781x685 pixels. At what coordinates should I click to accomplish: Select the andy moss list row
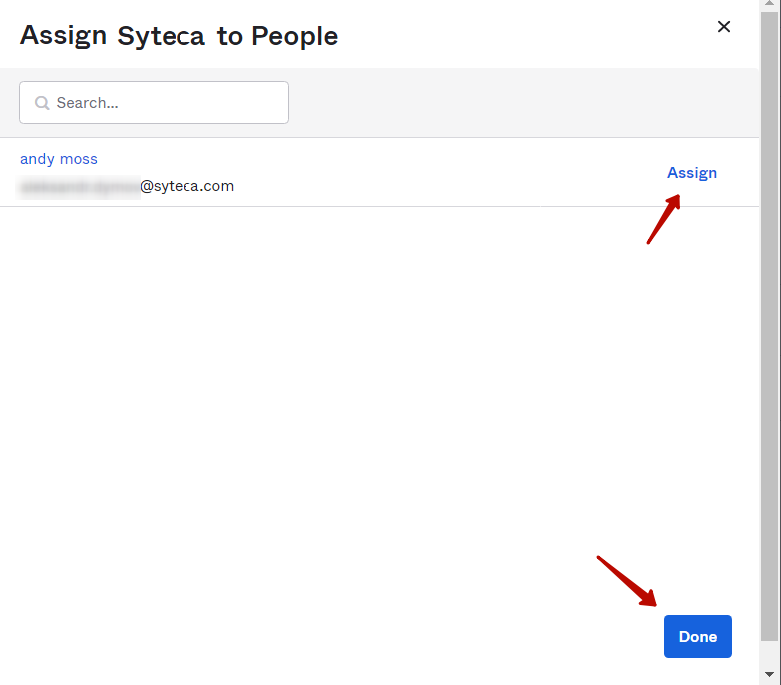pyautogui.click(x=400, y=173)
